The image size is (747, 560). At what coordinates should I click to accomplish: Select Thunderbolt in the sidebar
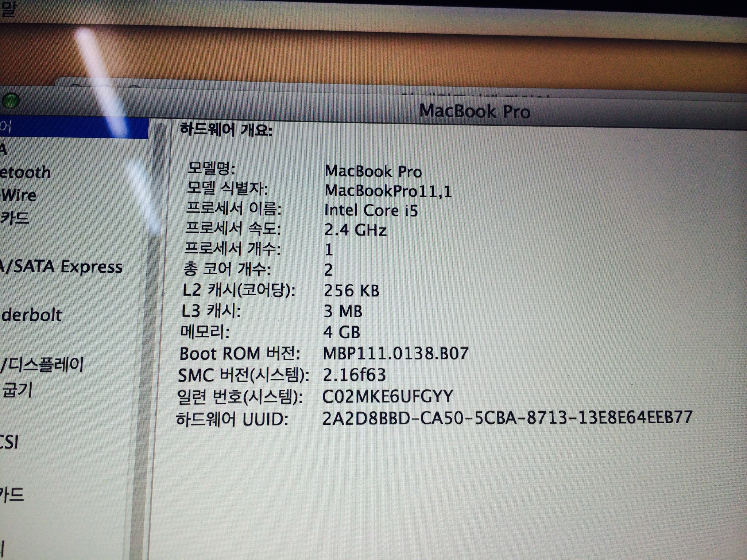pos(31,315)
